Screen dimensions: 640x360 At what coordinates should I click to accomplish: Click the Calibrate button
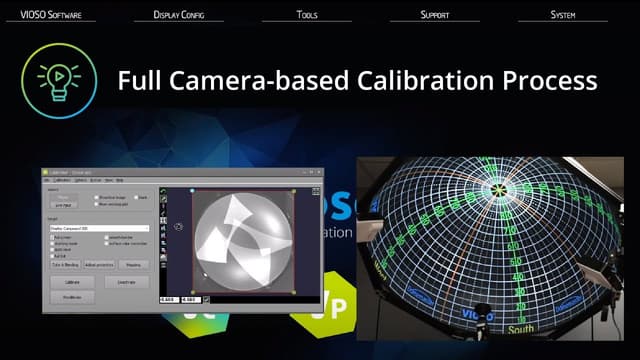tap(73, 282)
